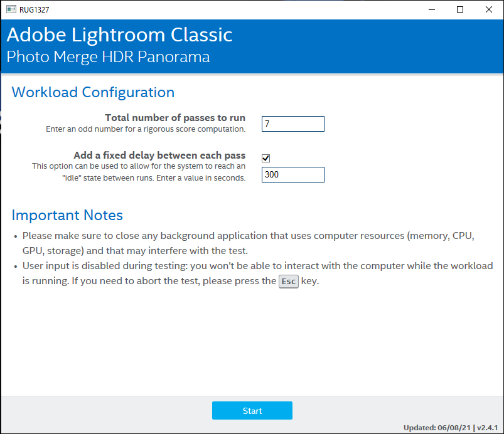
Task: Click the note about user input disabled
Action: tap(257, 273)
